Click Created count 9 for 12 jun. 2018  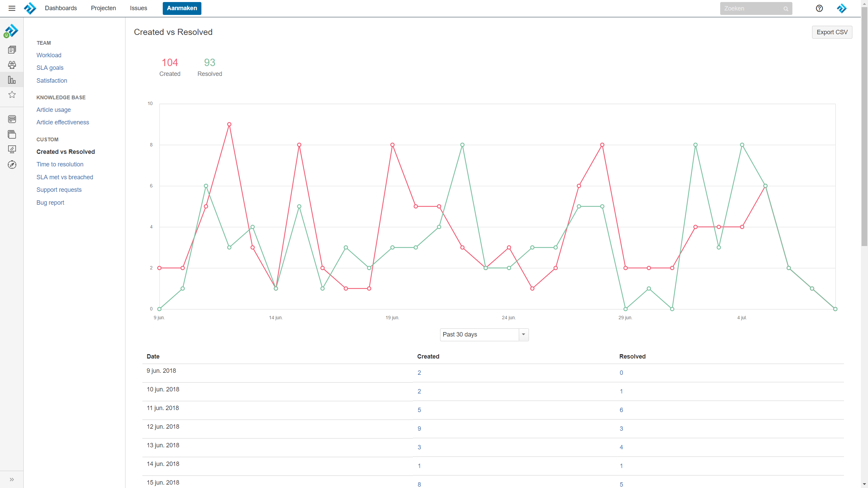point(419,428)
